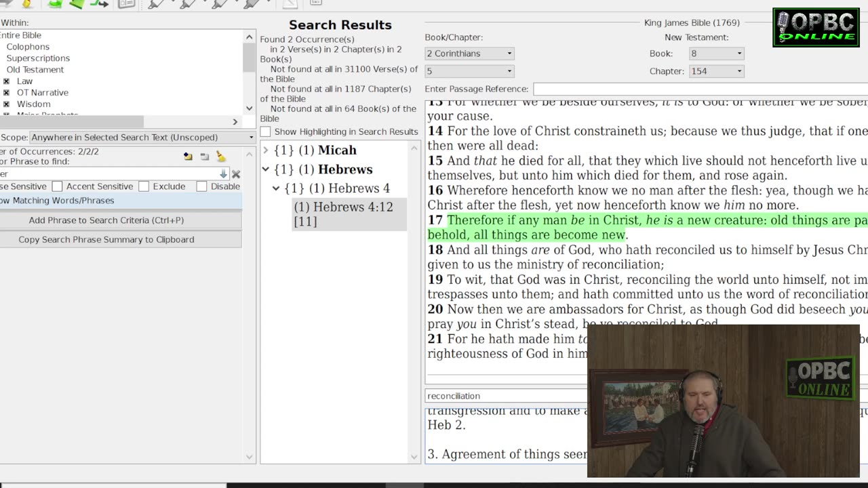868x488 pixels.
Task: Click the search criteria panel scroll down arrow
Action: (x=249, y=457)
